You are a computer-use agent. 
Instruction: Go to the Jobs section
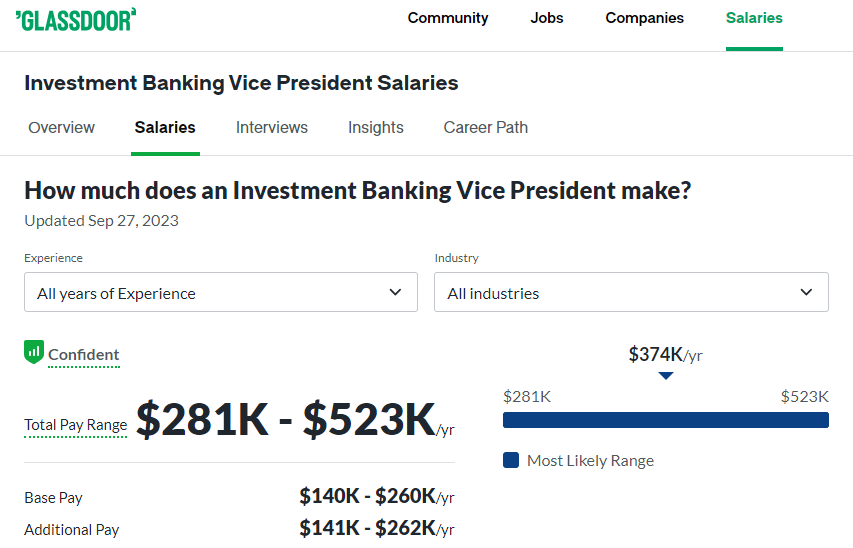[x=547, y=18]
